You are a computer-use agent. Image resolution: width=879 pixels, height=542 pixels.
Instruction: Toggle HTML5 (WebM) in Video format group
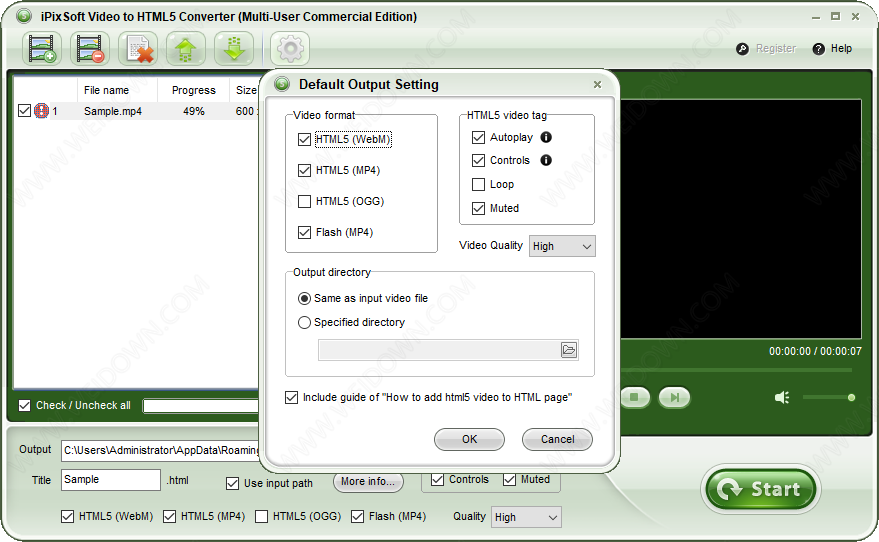[304, 140]
